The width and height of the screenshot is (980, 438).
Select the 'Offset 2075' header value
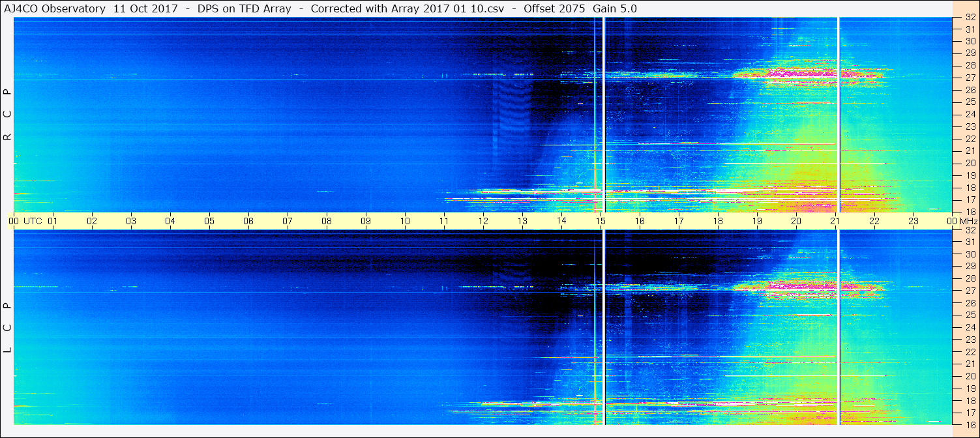pyautogui.click(x=554, y=8)
